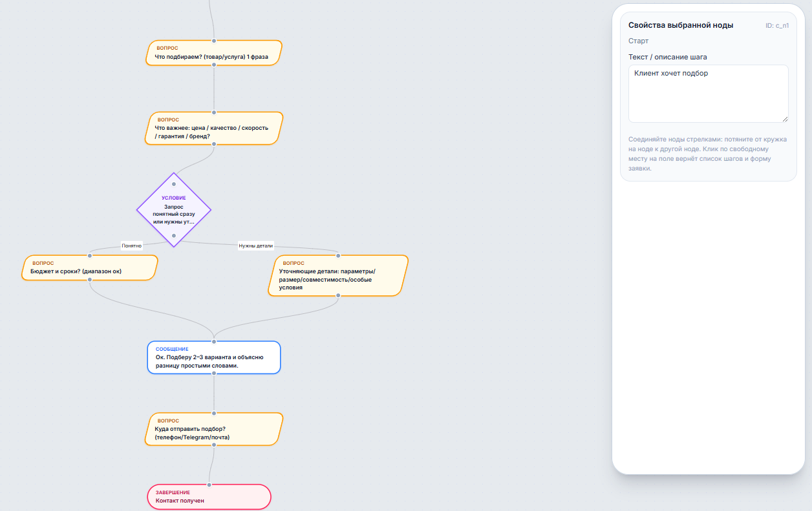Click the bottom connector dot of the condition diamond
812x511 pixels.
[x=174, y=236]
